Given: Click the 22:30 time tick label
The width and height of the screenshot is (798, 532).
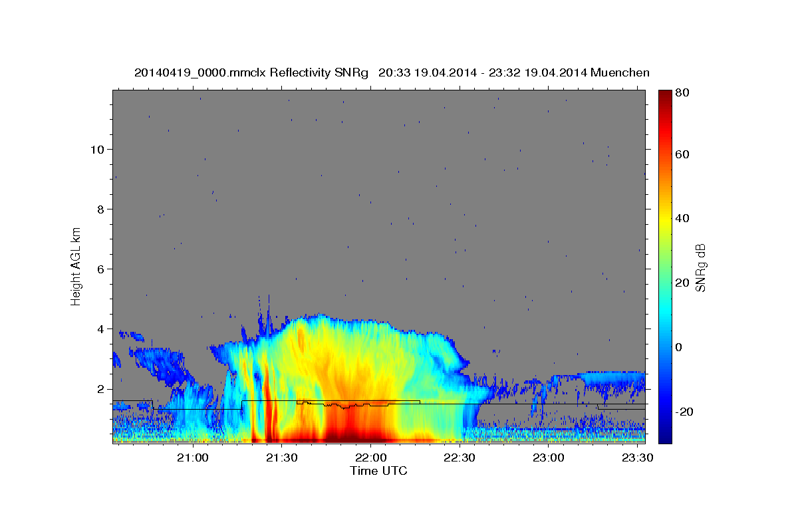Looking at the screenshot, I should (460, 458).
